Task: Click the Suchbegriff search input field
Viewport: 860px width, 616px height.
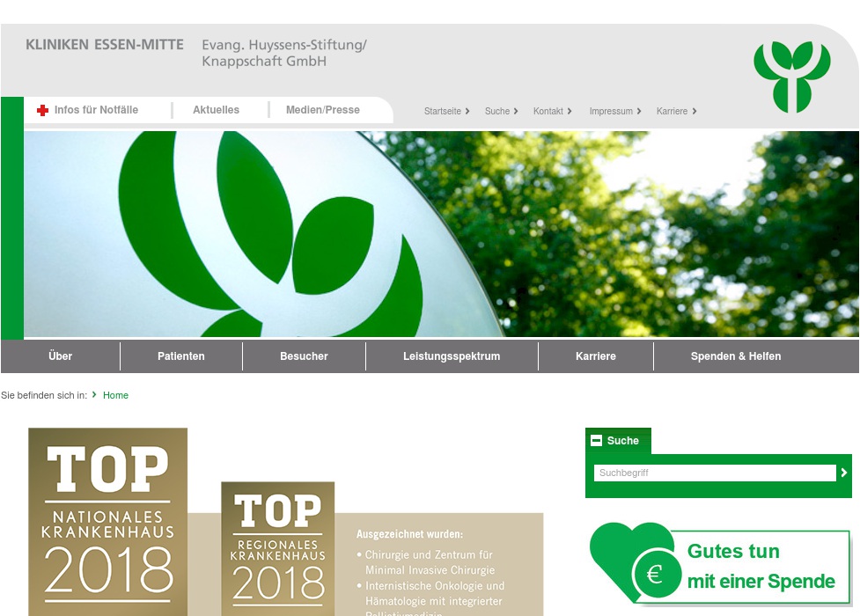Action: coord(713,473)
